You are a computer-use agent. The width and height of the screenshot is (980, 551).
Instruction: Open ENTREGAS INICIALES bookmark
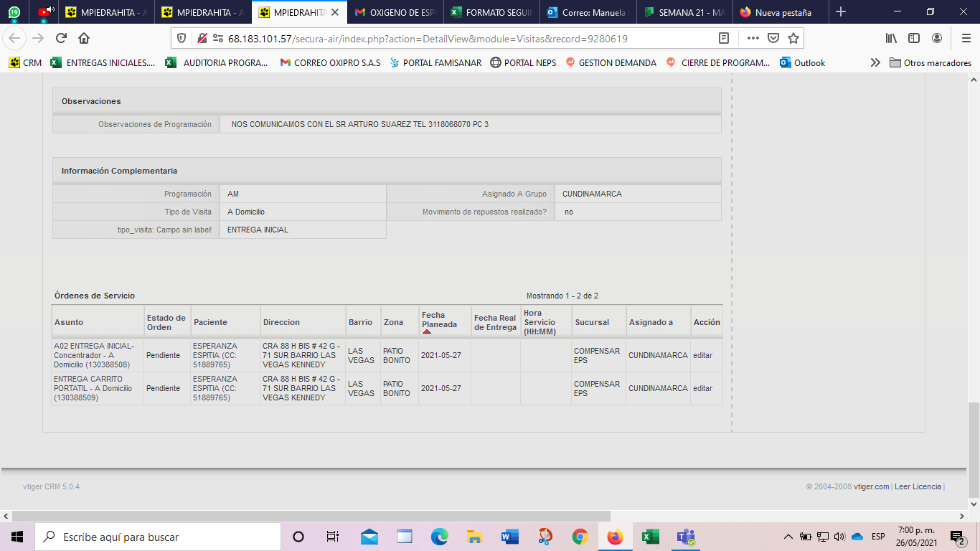point(103,62)
